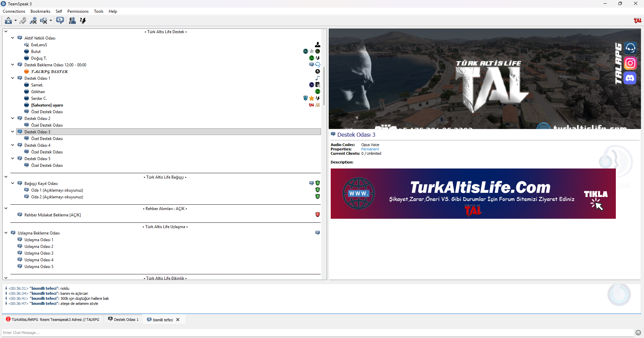Open the Connections menu
Screen dimensions: 644x338
click(14, 11)
